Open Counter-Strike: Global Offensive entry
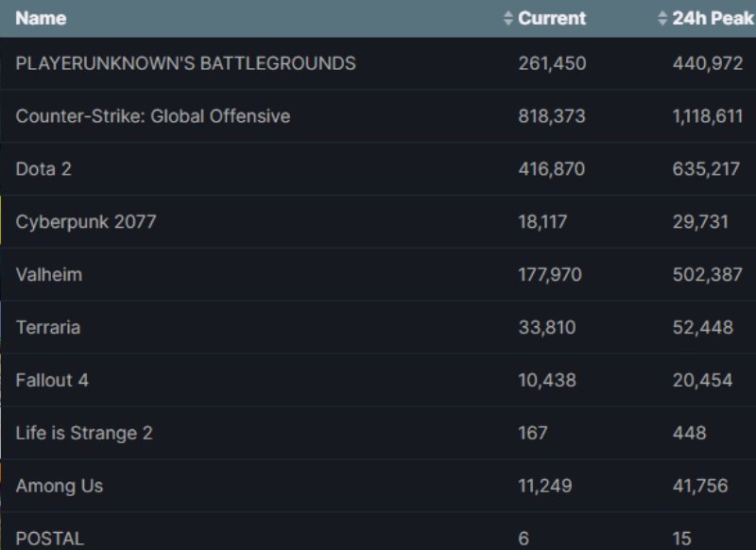 pos(152,116)
